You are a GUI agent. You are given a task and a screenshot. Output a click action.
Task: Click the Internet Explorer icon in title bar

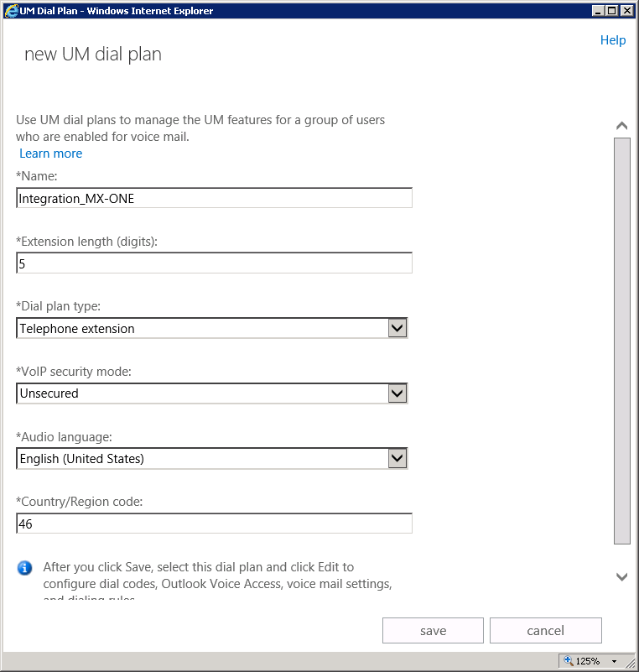(10, 11)
